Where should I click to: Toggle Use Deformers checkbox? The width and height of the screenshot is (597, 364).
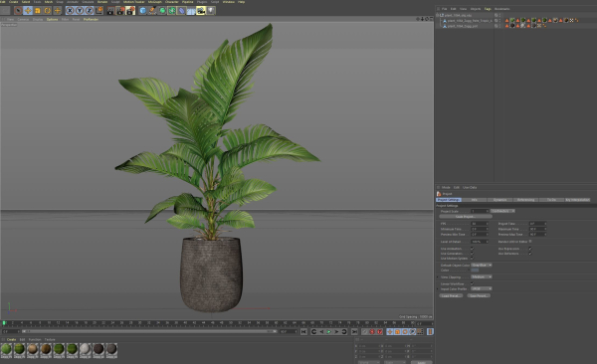tap(530, 254)
